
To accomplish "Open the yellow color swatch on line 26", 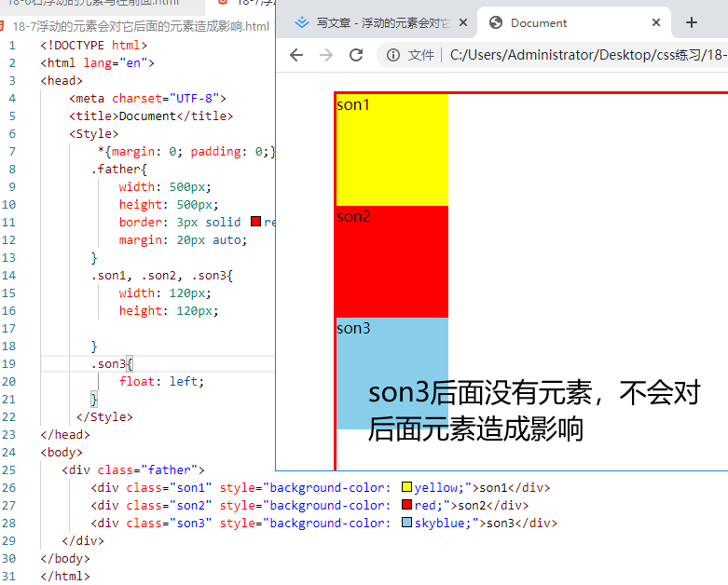I will coord(406,486).
